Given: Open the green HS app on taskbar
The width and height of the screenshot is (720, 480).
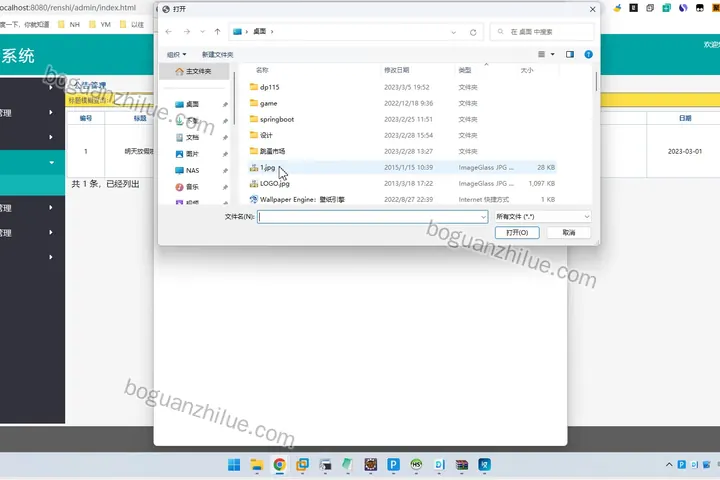Looking at the screenshot, I should (x=416, y=465).
